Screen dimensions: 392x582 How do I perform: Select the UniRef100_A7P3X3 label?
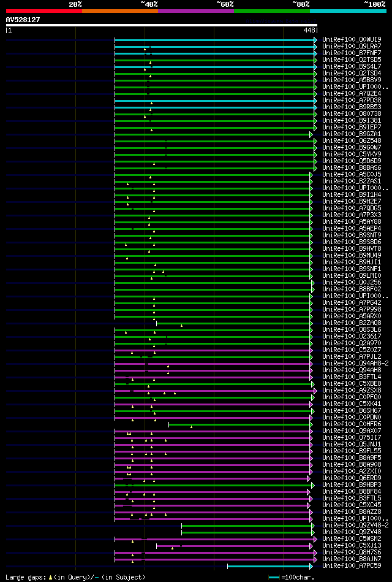352,215
